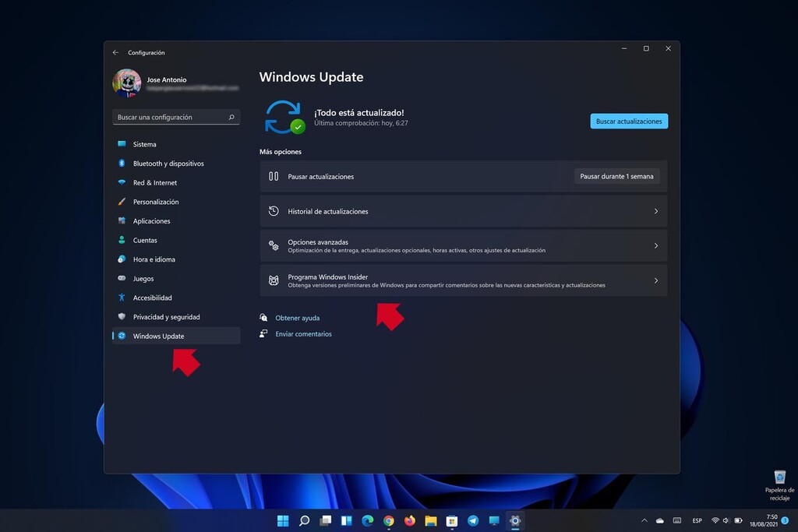The image size is (798, 532).
Task: Click the Opciones avanzadas gears icon
Action: [x=274, y=245]
